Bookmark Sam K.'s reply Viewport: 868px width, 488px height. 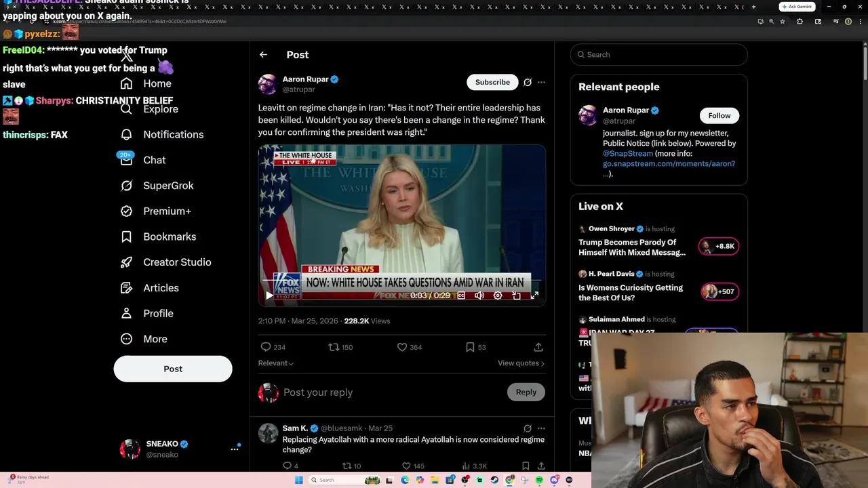(x=526, y=466)
